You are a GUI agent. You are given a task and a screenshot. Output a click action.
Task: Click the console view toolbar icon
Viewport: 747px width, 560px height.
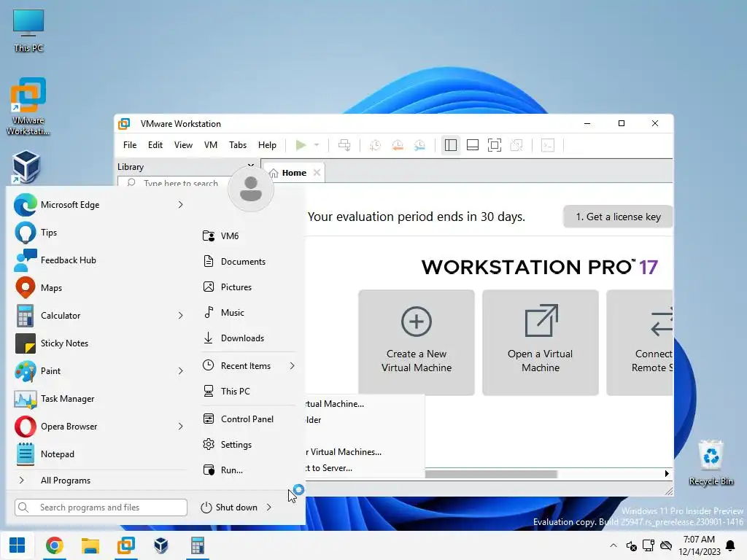pos(548,145)
